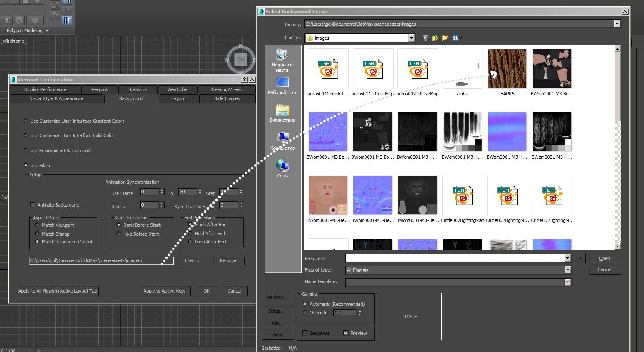
Task: Expand the File name dropdown arrow
Action: tap(568, 258)
